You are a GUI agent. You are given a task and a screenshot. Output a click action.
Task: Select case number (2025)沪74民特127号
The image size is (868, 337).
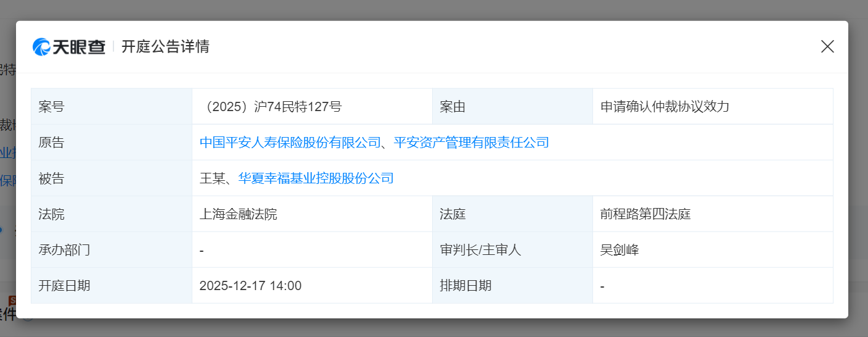(271, 107)
